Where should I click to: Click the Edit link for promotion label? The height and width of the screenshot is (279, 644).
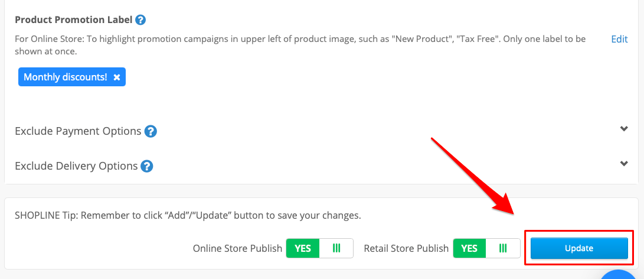619,39
